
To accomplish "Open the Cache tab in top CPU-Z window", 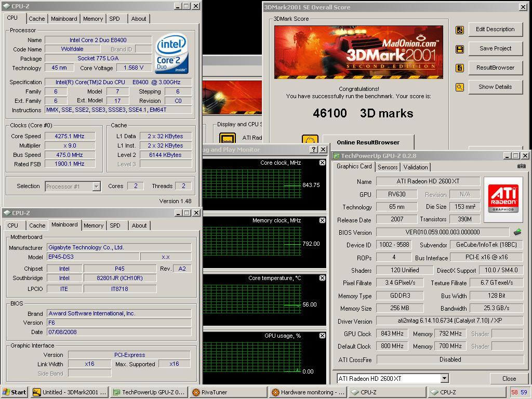I will coord(37,19).
